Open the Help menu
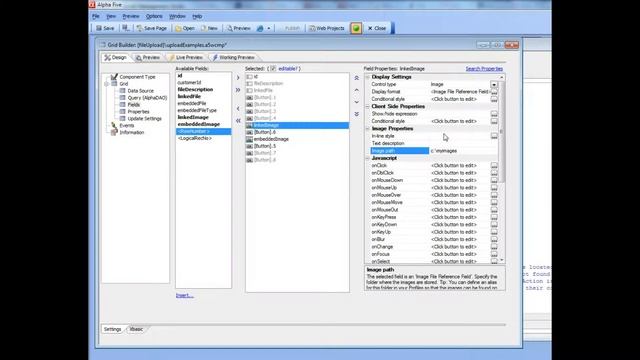 [197, 16]
